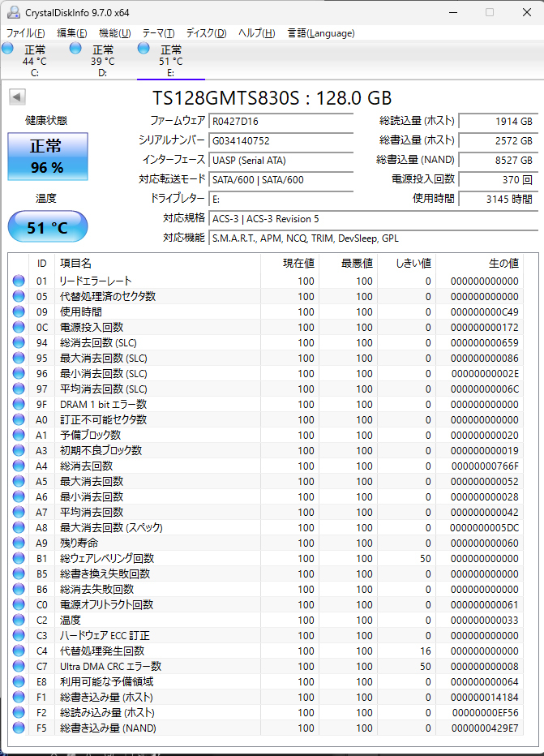The height and width of the screenshot is (756, 544).
Task: Open the ファイル(F) menu
Action: 25,32
